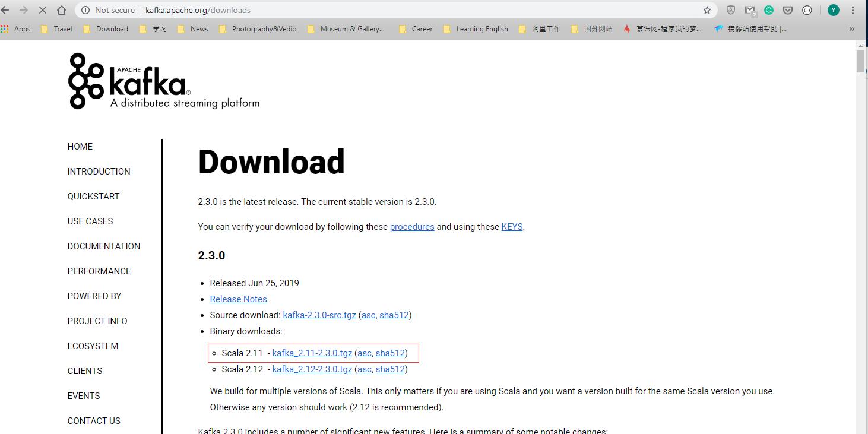Stop the page from loading

(x=43, y=10)
